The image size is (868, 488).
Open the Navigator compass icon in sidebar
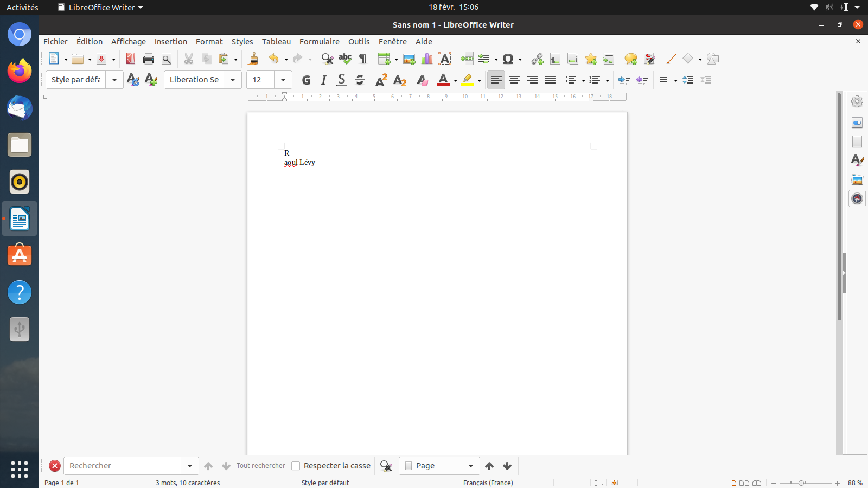tap(857, 199)
